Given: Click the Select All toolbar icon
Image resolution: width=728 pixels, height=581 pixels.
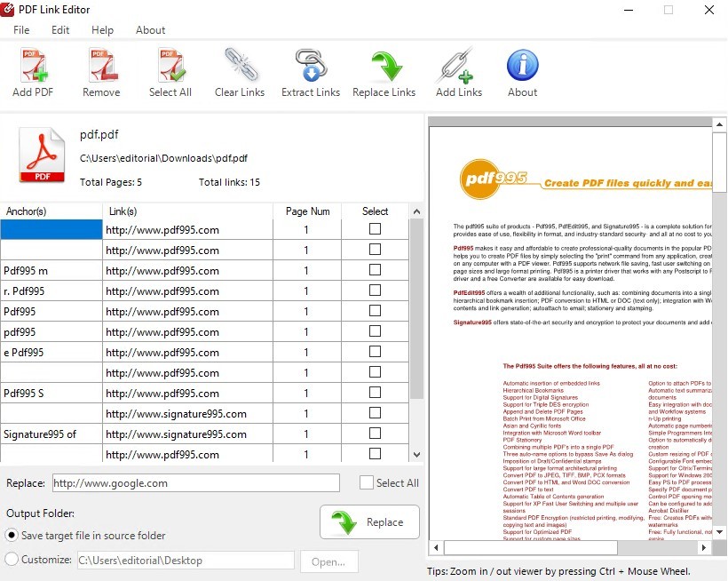Looking at the screenshot, I should 170,65.
